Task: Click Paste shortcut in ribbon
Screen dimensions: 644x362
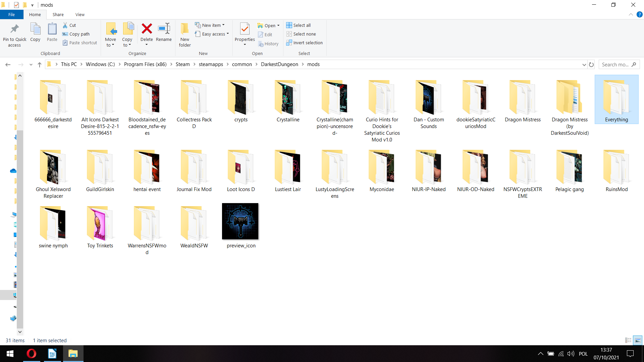Action: [x=80, y=43]
